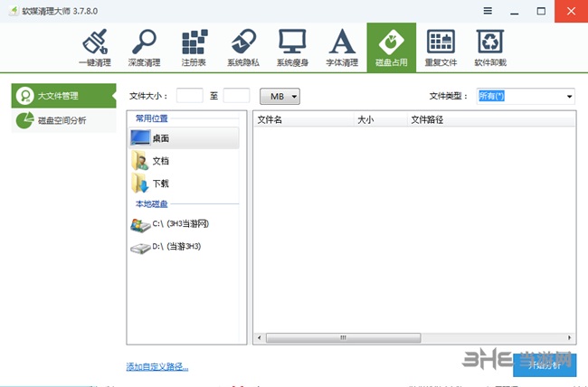Close the 软媒清理大师 window
The height and width of the screenshot is (387, 588).
point(571,11)
